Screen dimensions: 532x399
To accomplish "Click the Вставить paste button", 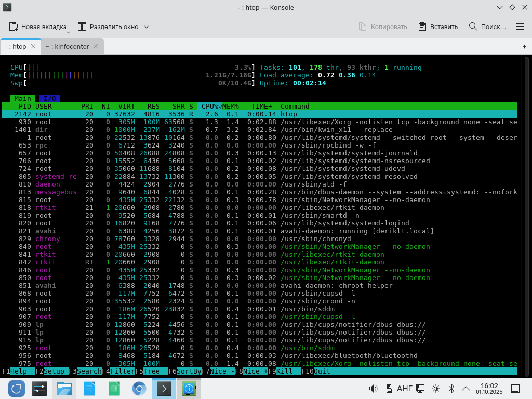I will (x=438, y=26).
